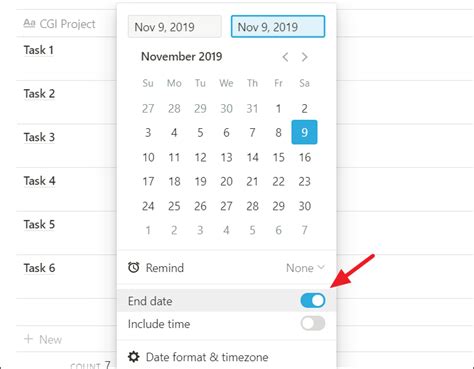Image resolution: width=474 pixels, height=369 pixels.
Task: Focus the highlighted end date field
Action: (x=278, y=27)
